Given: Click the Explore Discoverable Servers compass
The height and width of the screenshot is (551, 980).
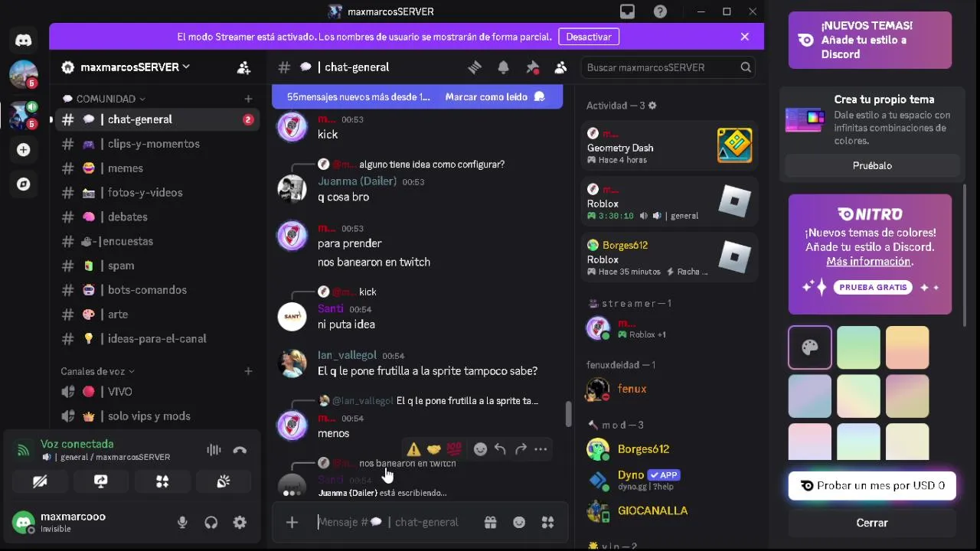Looking at the screenshot, I should tap(23, 184).
